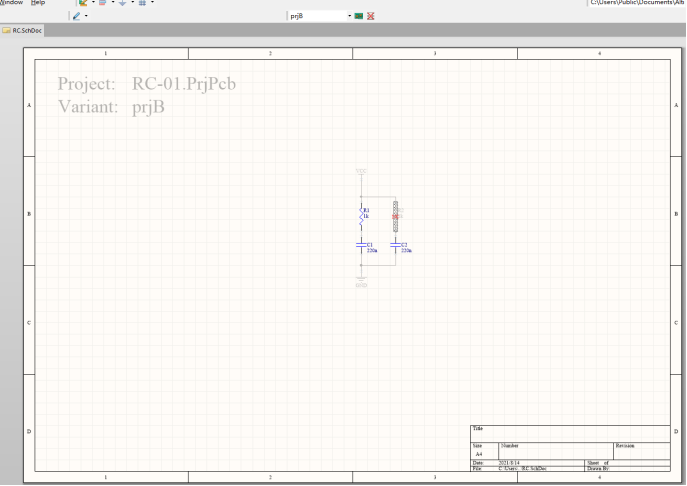This screenshot has width=687, height=486.
Task: Expand the pencil tool dropdown arrow
Action: 86,16
